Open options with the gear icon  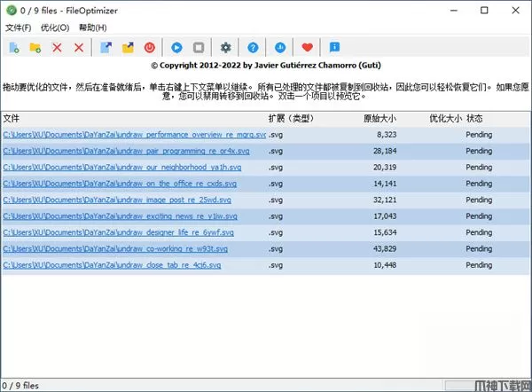[x=226, y=47]
